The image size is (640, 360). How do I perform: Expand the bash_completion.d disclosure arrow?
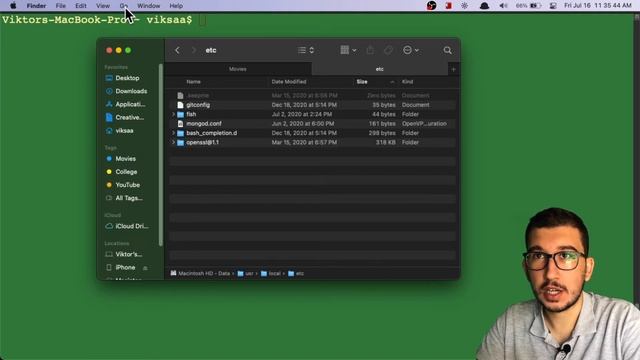coord(173,133)
